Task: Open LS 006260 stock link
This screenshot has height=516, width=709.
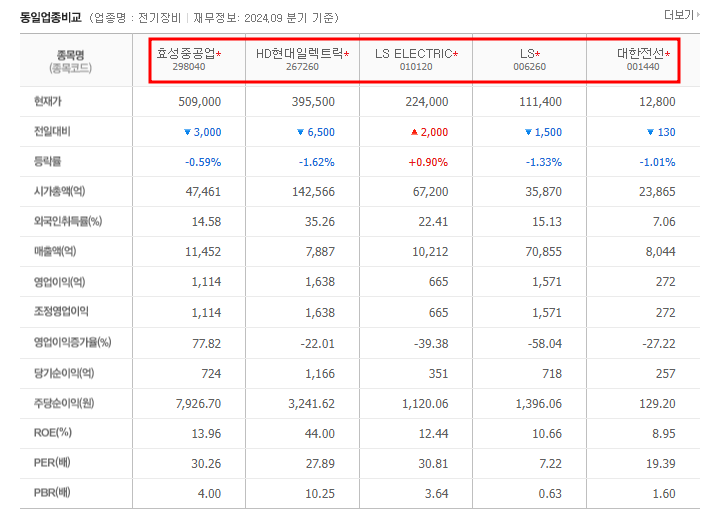Action: [x=527, y=53]
